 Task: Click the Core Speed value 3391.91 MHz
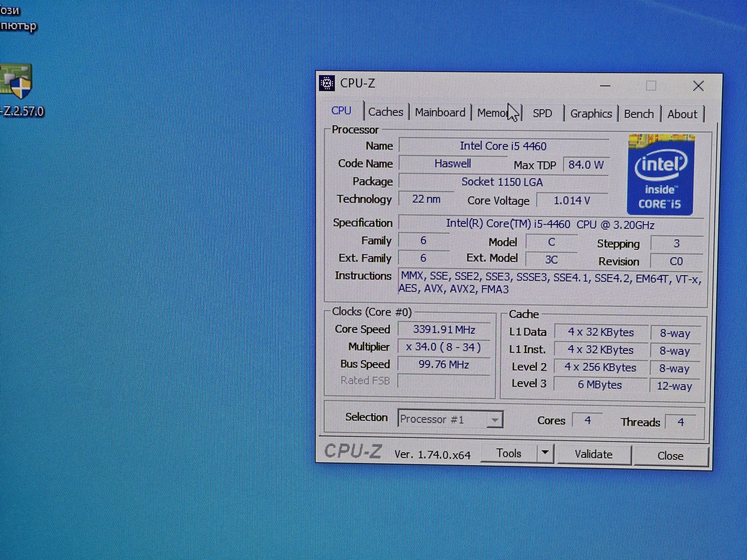click(444, 330)
